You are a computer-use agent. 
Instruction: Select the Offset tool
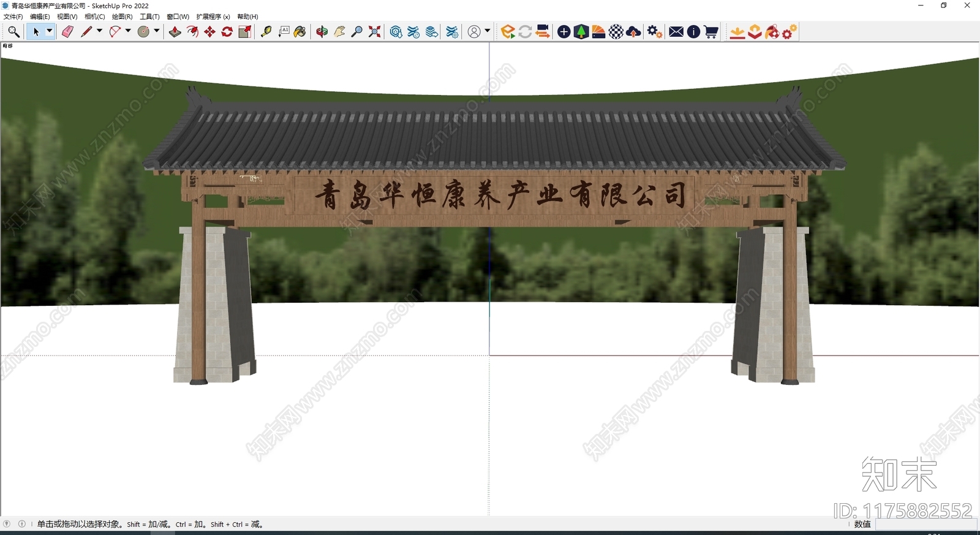(x=192, y=32)
